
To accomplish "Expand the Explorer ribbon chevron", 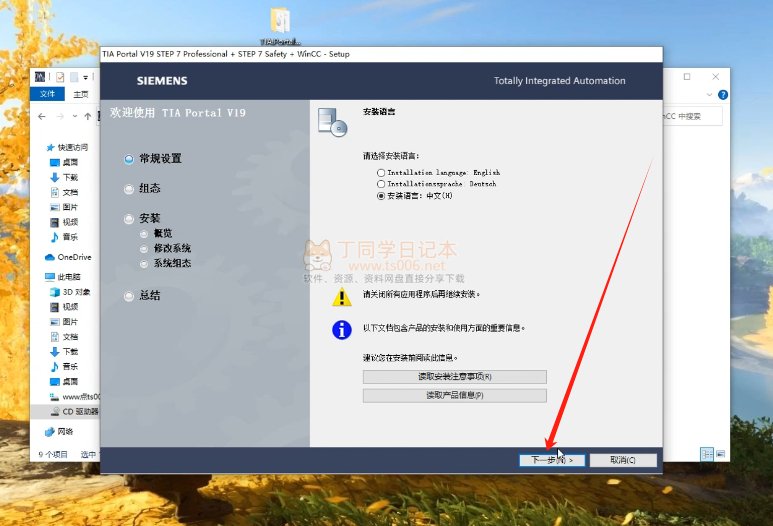I will (709, 95).
